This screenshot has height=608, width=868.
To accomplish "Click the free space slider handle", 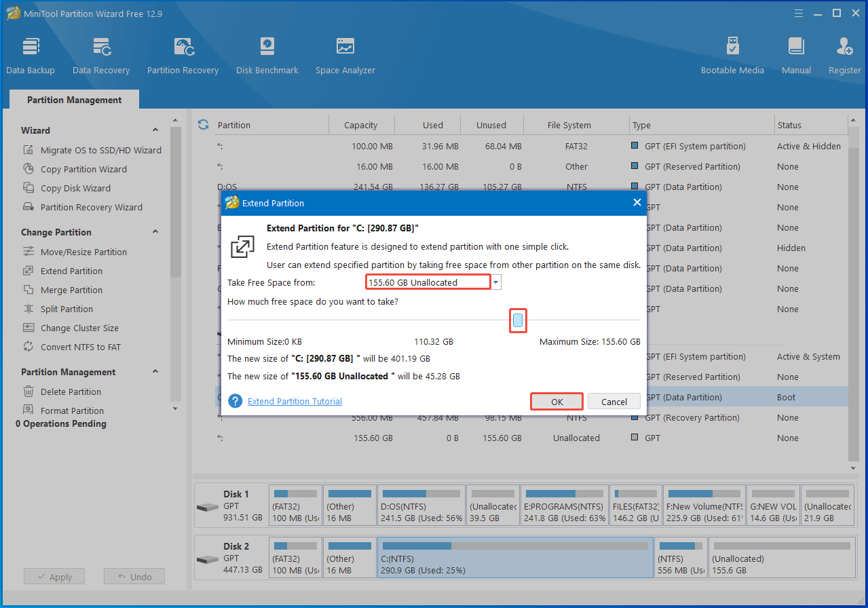I will point(518,320).
